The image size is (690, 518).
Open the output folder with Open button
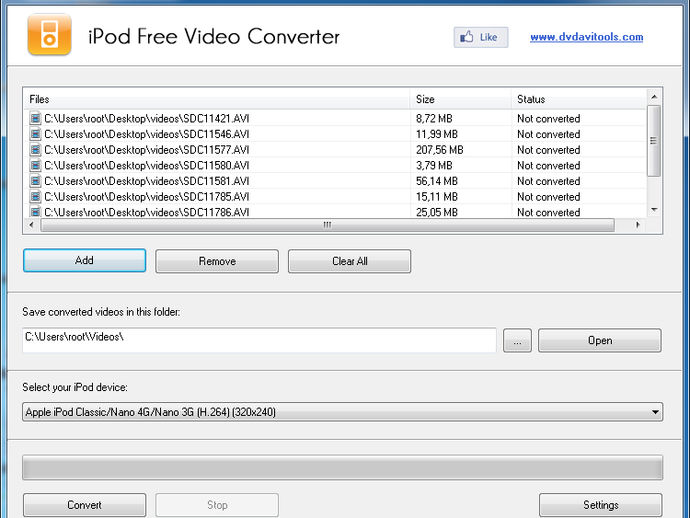[600, 340]
